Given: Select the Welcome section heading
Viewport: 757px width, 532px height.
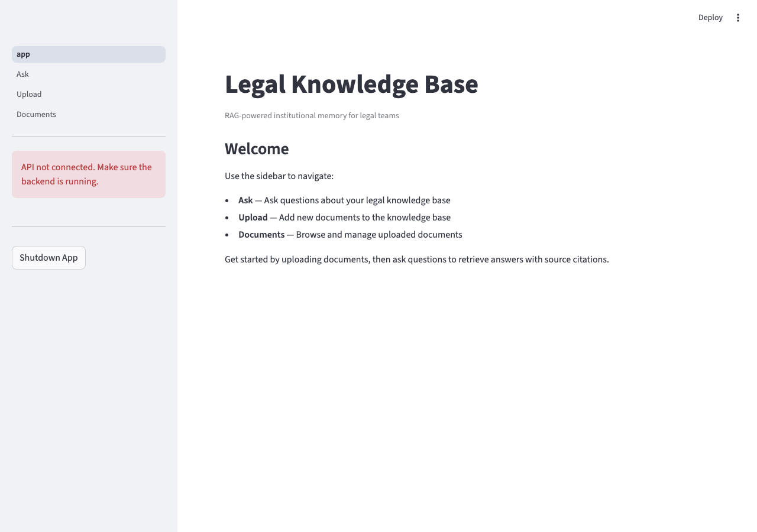Looking at the screenshot, I should pyautogui.click(x=257, y=149).
